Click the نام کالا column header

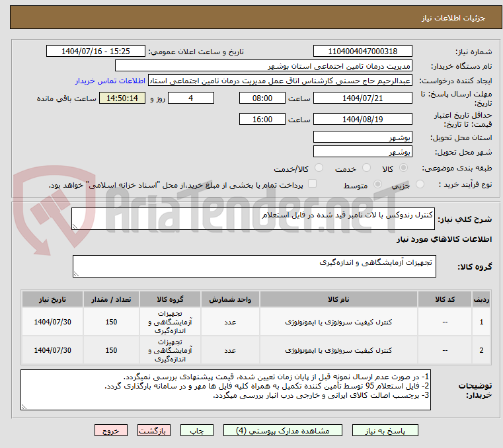[338, 299]
